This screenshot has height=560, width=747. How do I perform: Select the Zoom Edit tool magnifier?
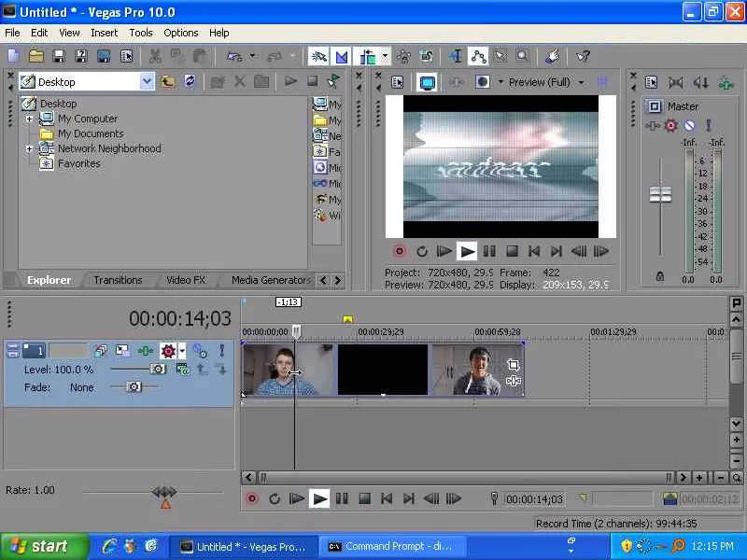click(523, 57)
